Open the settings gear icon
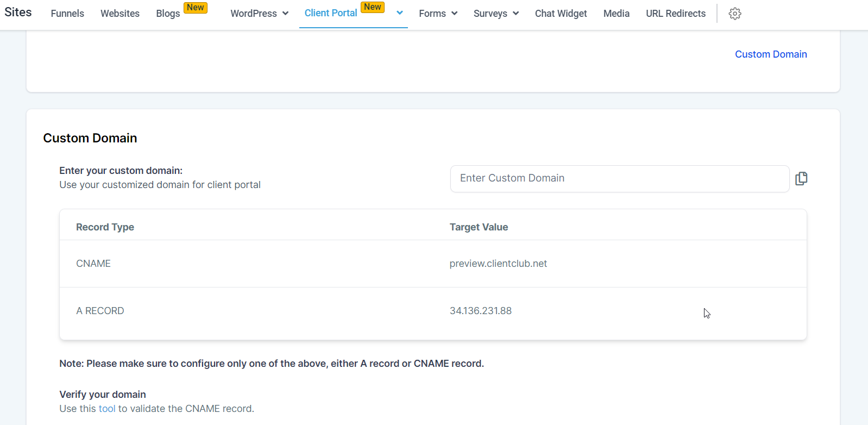 click(734, 14)
